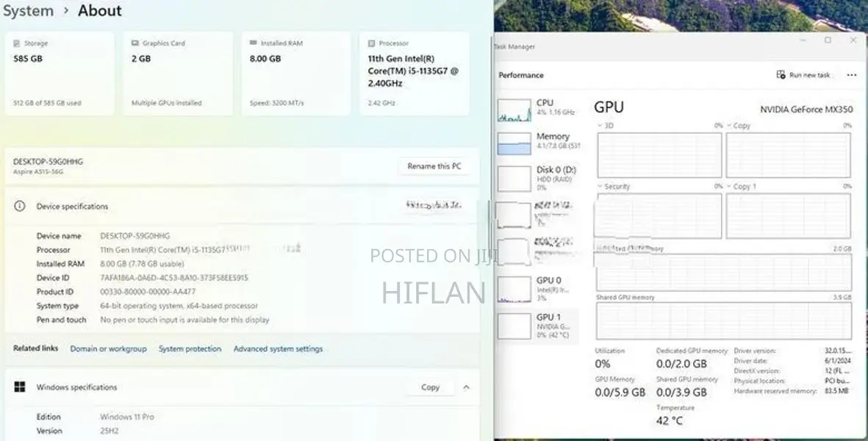Click the Copy 1 engine usage graph

(789, 216)
